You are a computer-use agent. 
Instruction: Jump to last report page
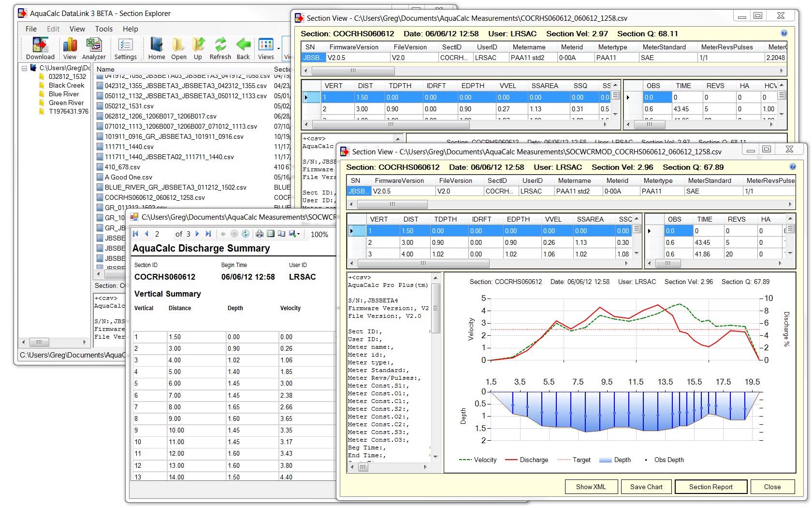(x=208, y=234)
